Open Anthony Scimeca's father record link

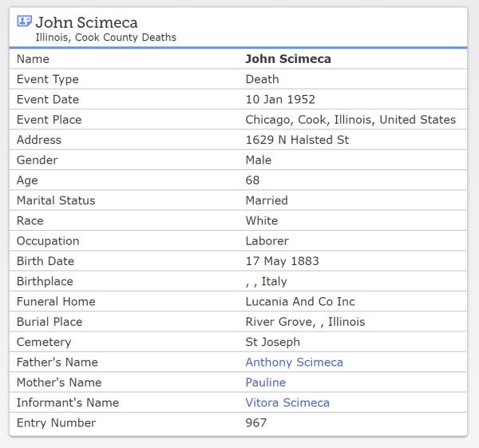coord(294,362)
